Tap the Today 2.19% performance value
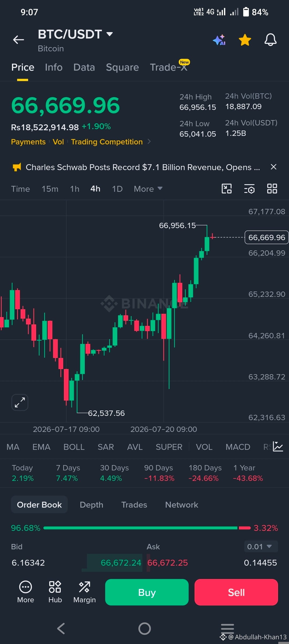 [23, 478]
